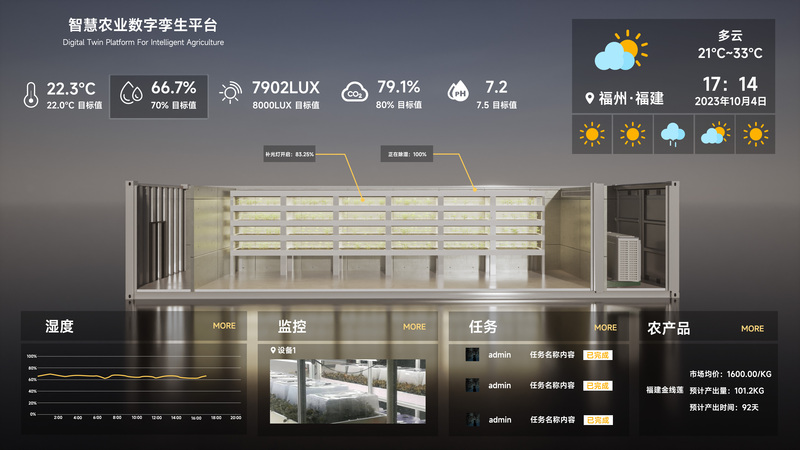Select the CO2 cloud icon
This screenshot has width=800, height=450.
[x=353, y=94]
